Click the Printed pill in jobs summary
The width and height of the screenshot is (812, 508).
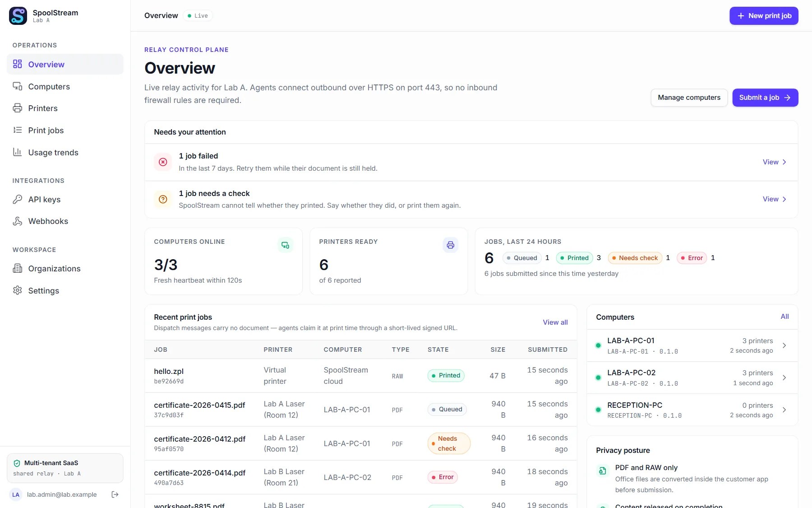coord(574,258)
